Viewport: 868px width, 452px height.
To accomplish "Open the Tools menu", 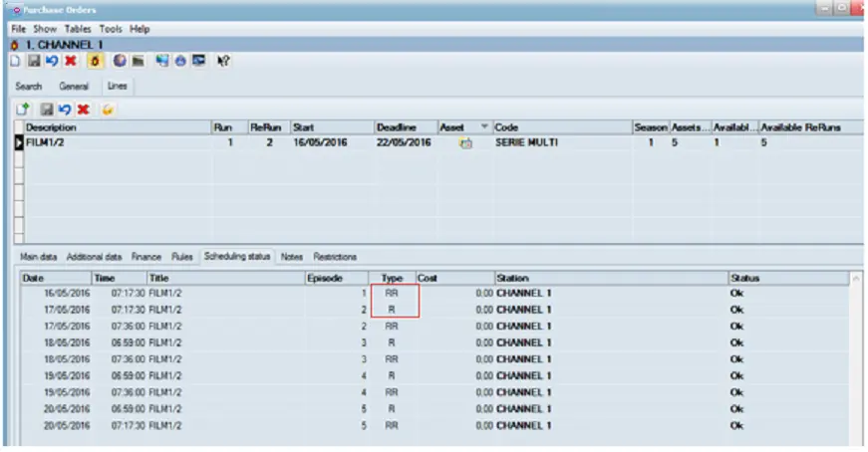I will (x=110, y=30).
